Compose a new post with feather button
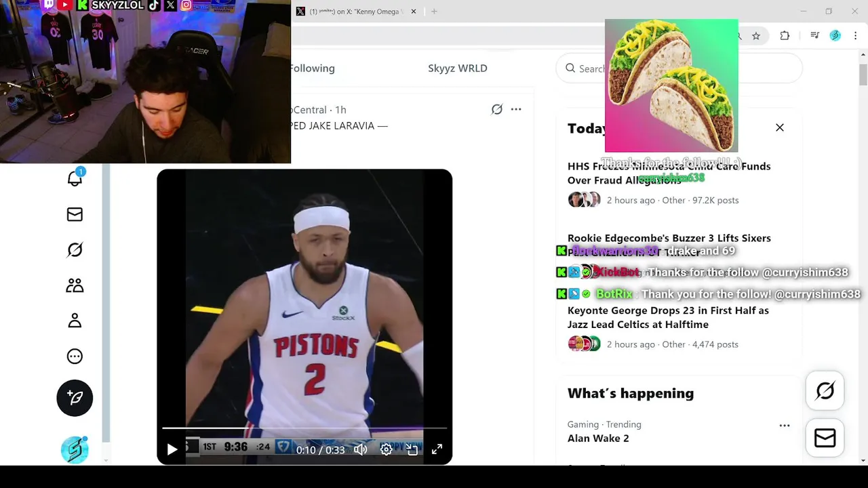The width and height of the screenshot is (868, 488). (x=75, y=398)
